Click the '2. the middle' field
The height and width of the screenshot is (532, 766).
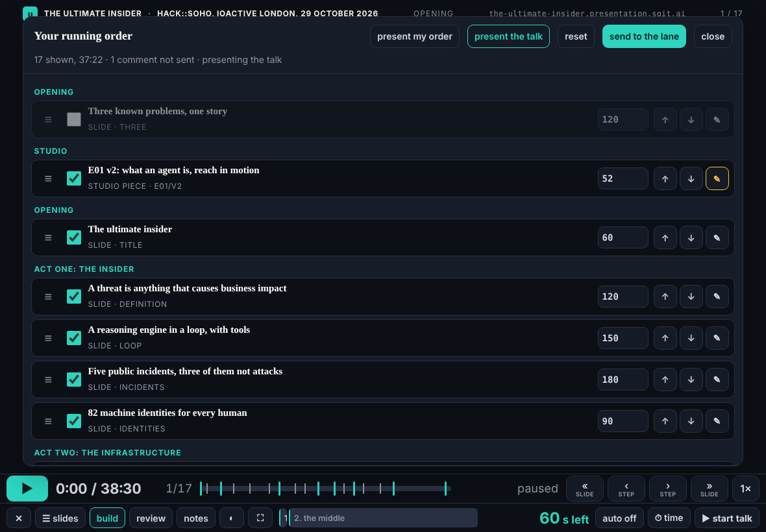[x=384, y=518]
